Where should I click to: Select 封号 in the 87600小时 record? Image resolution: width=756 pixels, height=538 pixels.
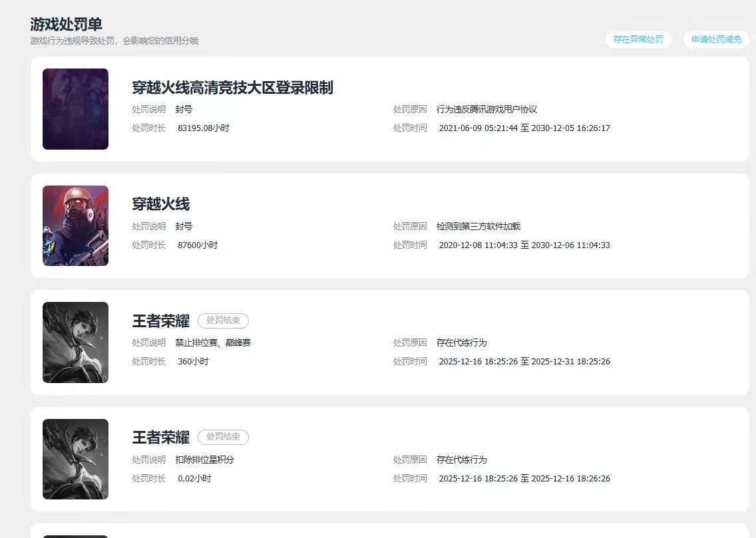click(184, 226)
